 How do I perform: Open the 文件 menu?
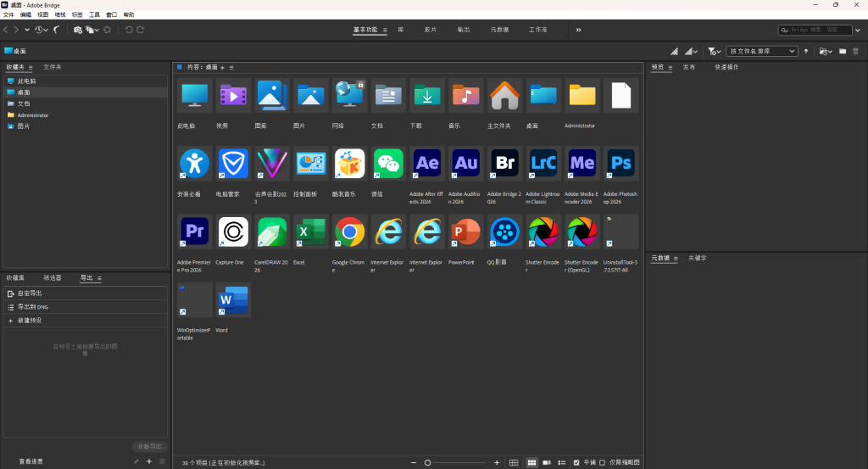(x=8, y=15)
